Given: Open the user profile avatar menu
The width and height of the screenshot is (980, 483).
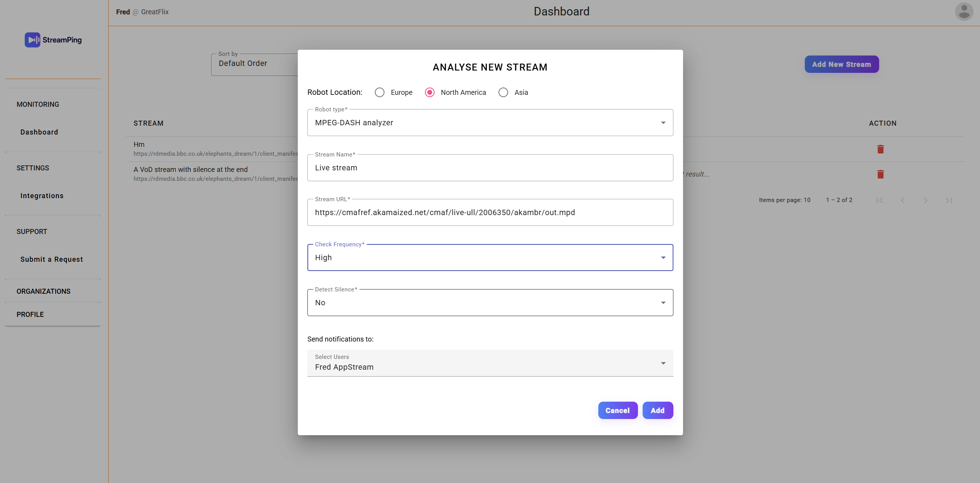Looking at the screenshot, I should coord(963,11).
